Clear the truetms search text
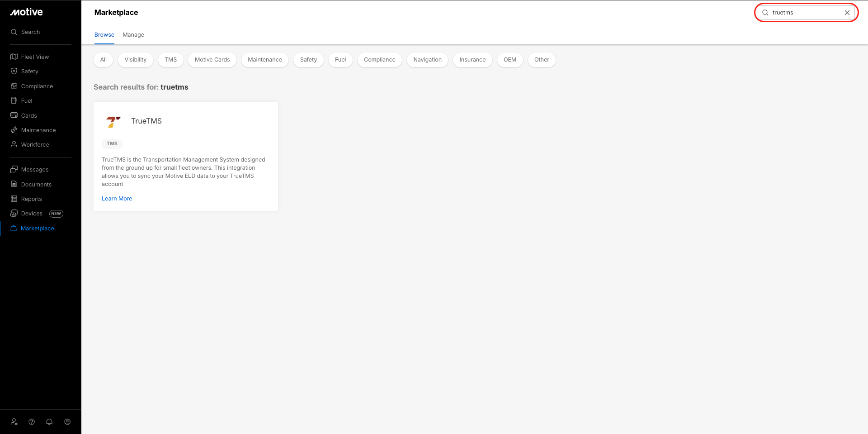This screenshot has width=868, height=434. point(847,13)
